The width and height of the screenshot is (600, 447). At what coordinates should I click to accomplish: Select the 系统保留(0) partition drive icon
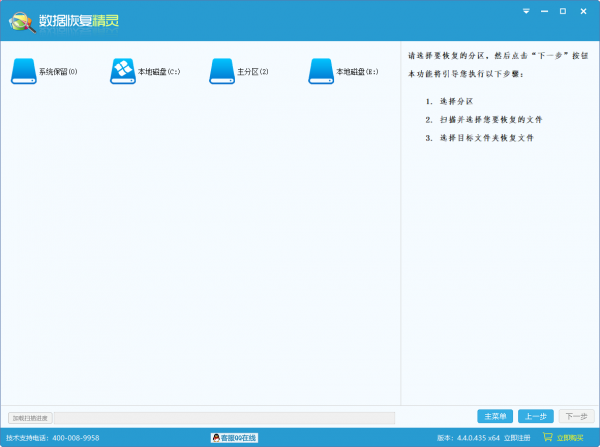click(22, 71)
